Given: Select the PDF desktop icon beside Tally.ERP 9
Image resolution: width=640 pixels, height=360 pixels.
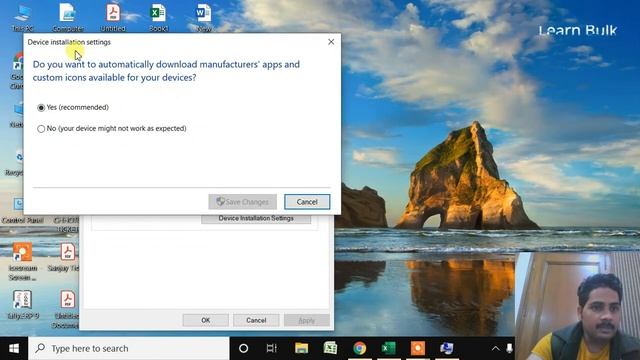Looking at the screenshot, I should [67, 309].
